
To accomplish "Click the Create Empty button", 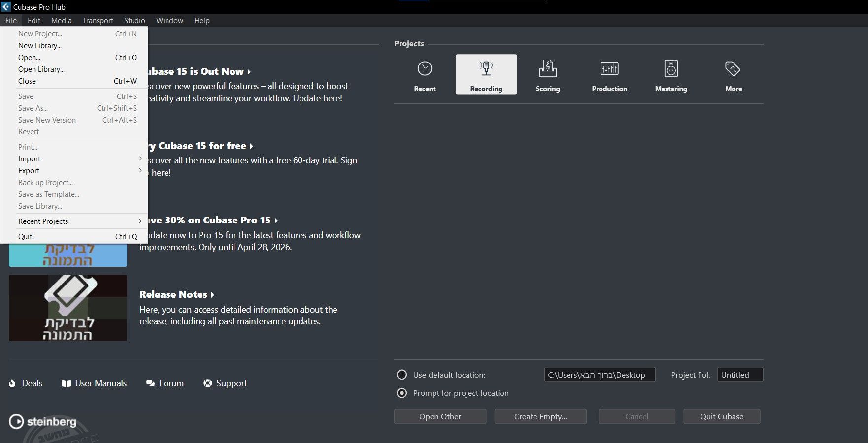I will coord(540,416).
